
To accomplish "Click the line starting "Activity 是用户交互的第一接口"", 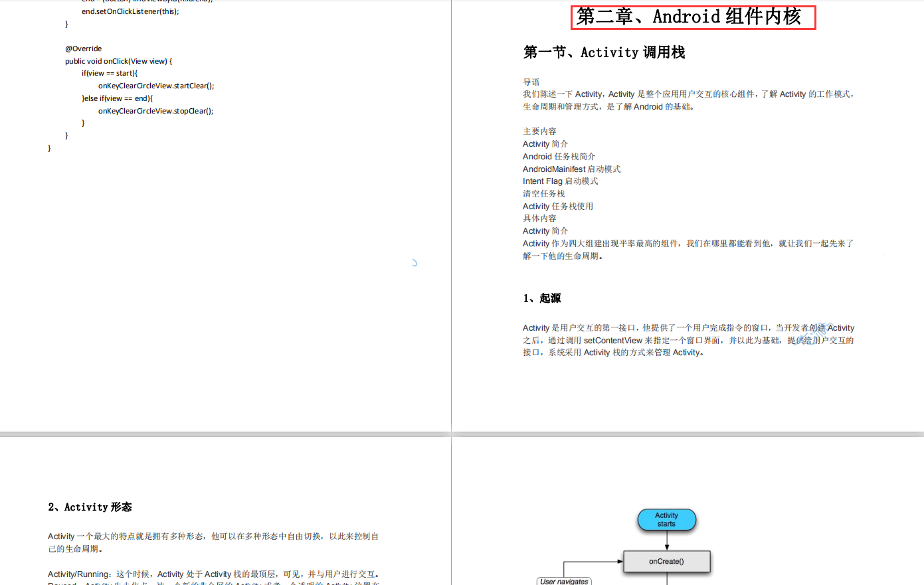I will click(x=688, y=328).
